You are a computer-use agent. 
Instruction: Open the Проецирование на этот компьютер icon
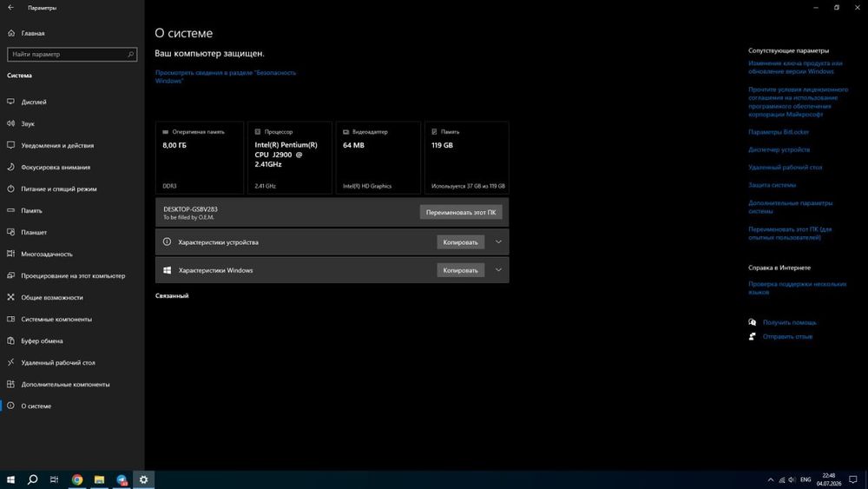[10, 275]
